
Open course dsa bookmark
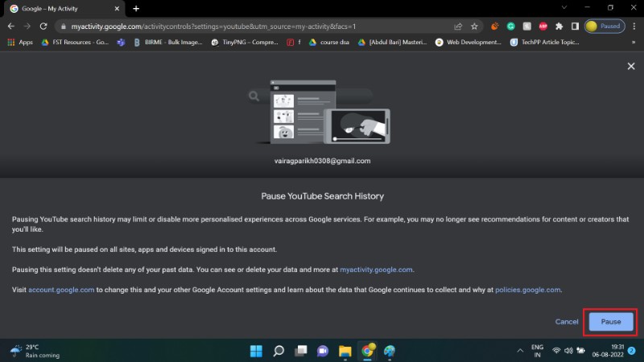329,43
